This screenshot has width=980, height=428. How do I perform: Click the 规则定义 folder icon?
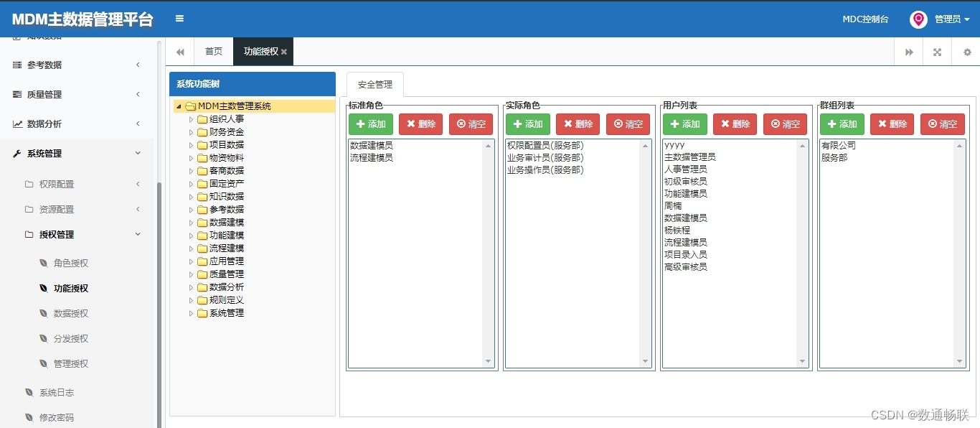202,300
